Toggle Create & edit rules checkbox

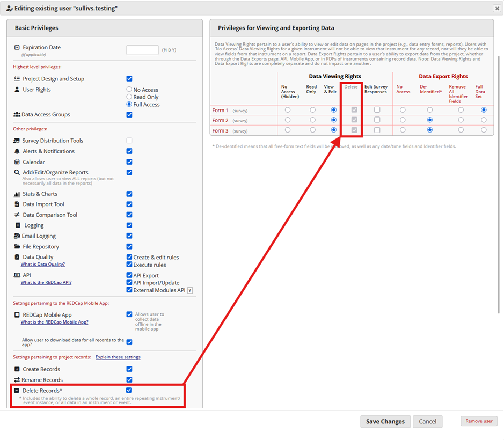tap(129, 257)
